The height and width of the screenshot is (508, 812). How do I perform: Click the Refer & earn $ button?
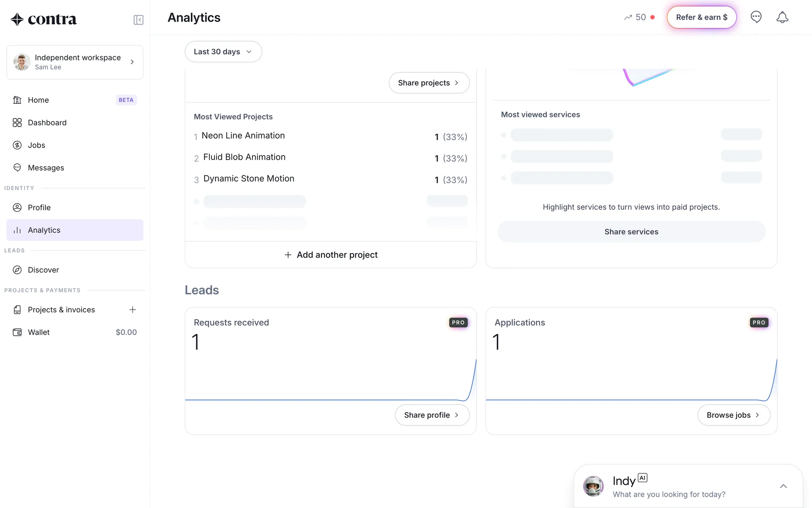[702, 17]
